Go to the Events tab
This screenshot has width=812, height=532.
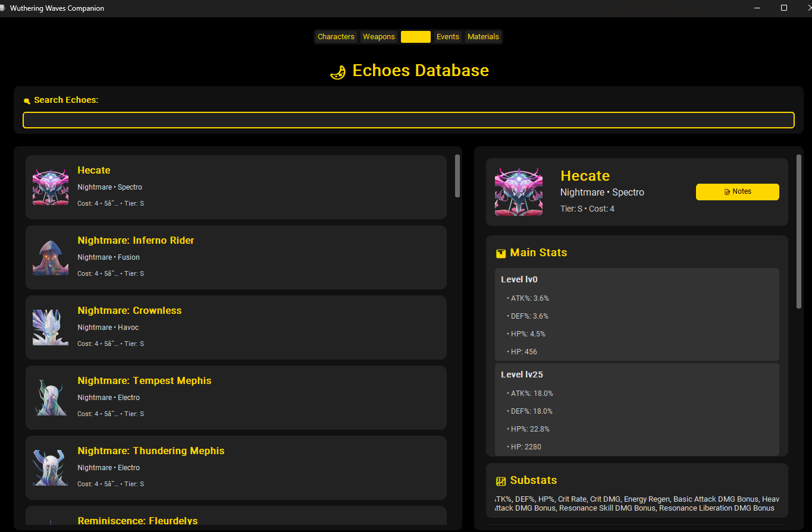pos(448,37)
